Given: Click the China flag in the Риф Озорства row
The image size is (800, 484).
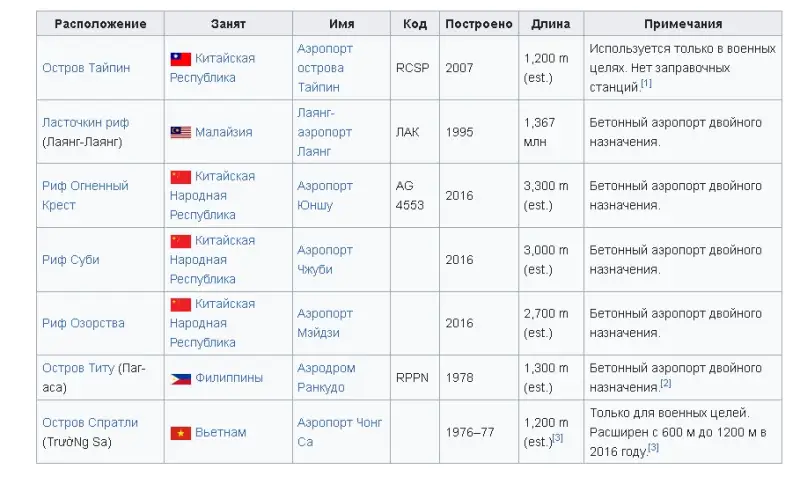Looking at the screenshot, I should point(181,304).
